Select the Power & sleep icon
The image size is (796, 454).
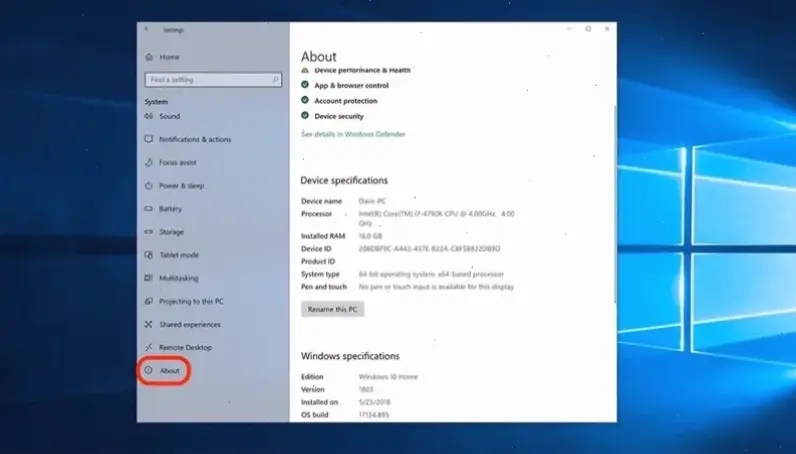tap(148, 186)
